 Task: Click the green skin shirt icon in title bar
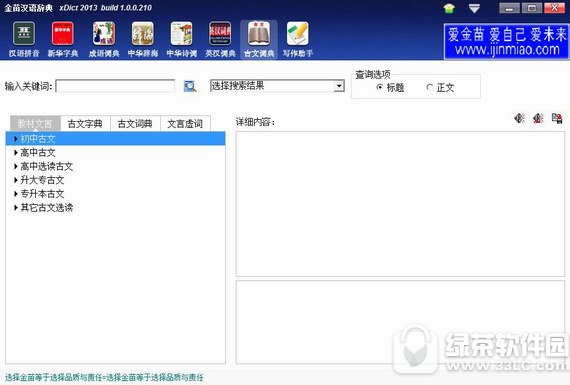coord(449,8)
